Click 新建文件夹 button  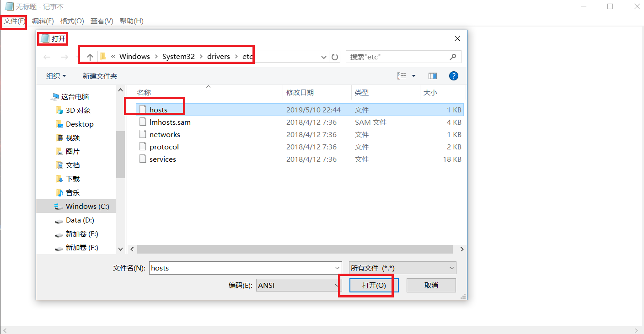100,76
